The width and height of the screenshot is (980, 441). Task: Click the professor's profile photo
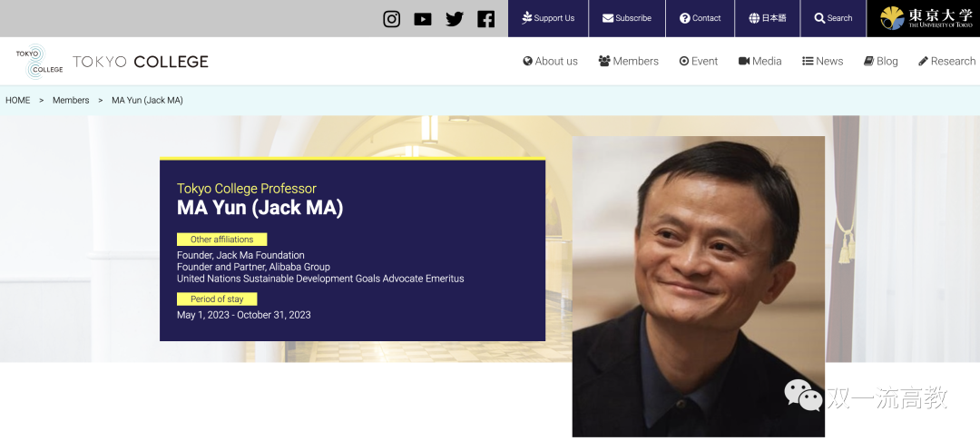coord(698,286)
